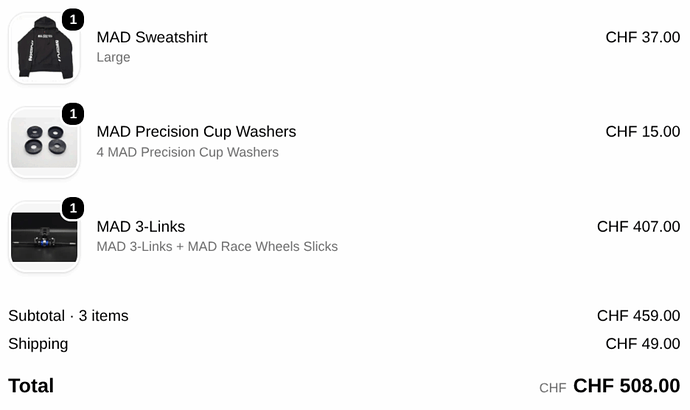Screen dimensions: 690x410
Task: Click the quantity badge on Cup Washers
Action: [73, 114]
